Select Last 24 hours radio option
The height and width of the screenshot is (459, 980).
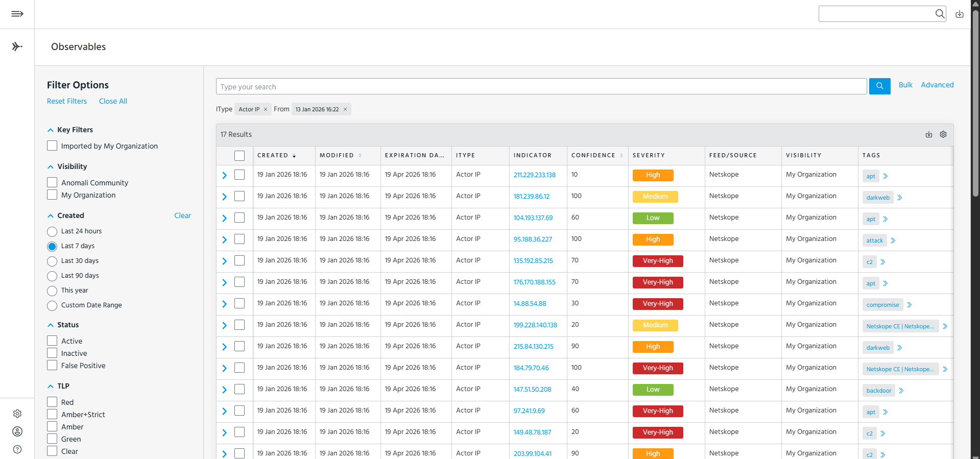52,232
